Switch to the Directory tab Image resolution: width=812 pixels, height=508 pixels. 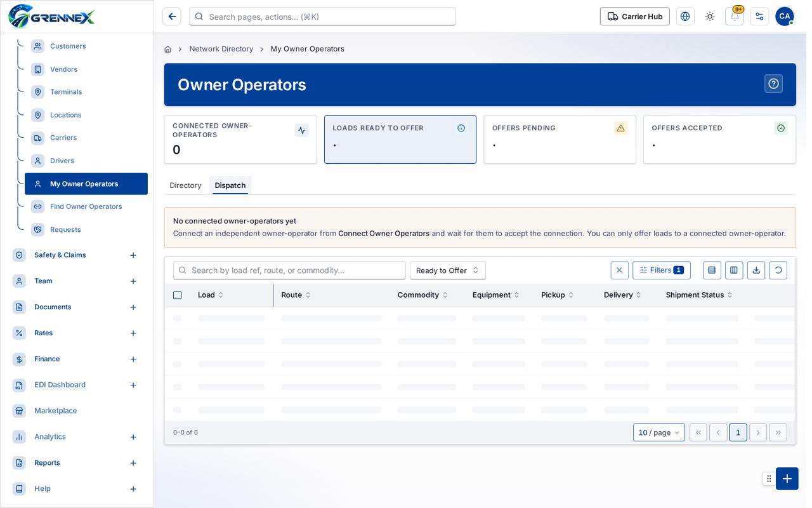tap(185, 185)
